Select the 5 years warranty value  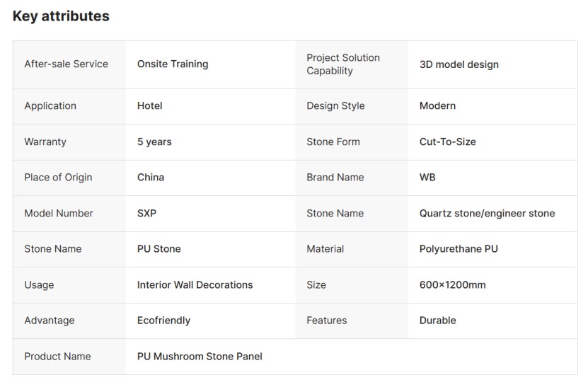[x=154, y=141]
